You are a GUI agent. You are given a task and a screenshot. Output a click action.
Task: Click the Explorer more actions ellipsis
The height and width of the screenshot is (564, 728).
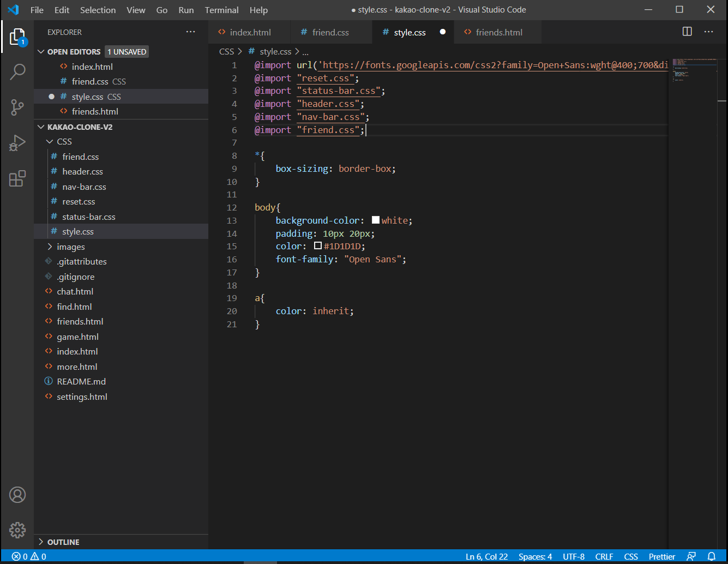point(190,32)
